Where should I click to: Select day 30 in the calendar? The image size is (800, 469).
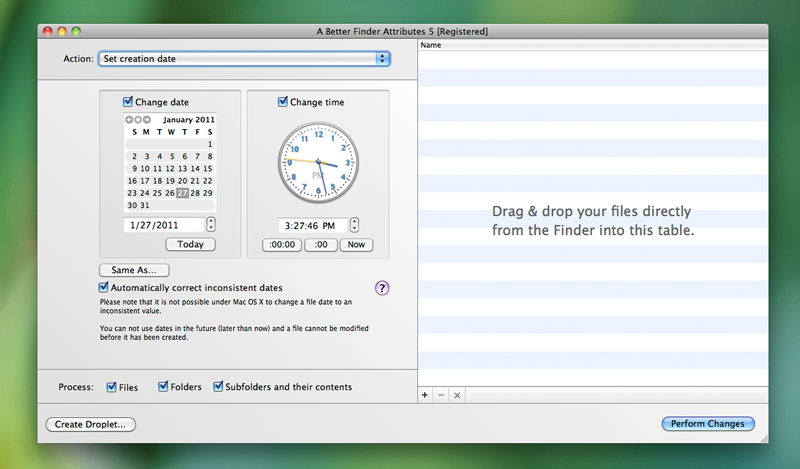(132, 205)
